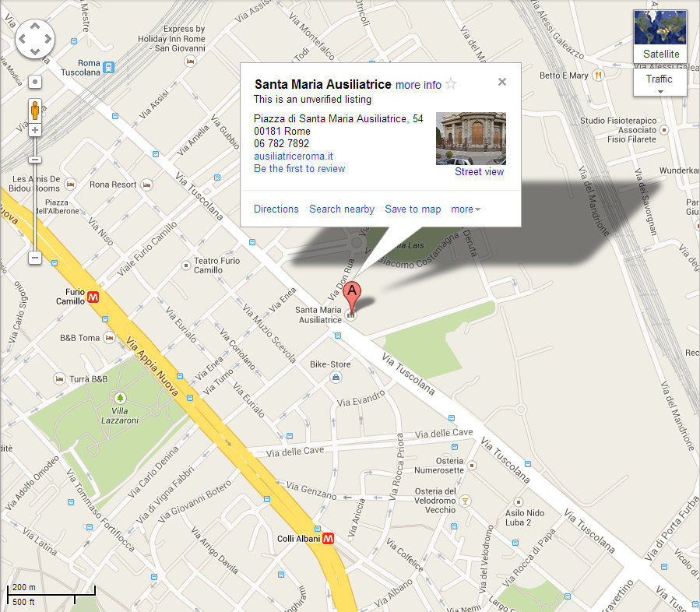This screenshot has height=612, width=700.
Task: Choose Search nearby in info window
Action: [342, 209]
